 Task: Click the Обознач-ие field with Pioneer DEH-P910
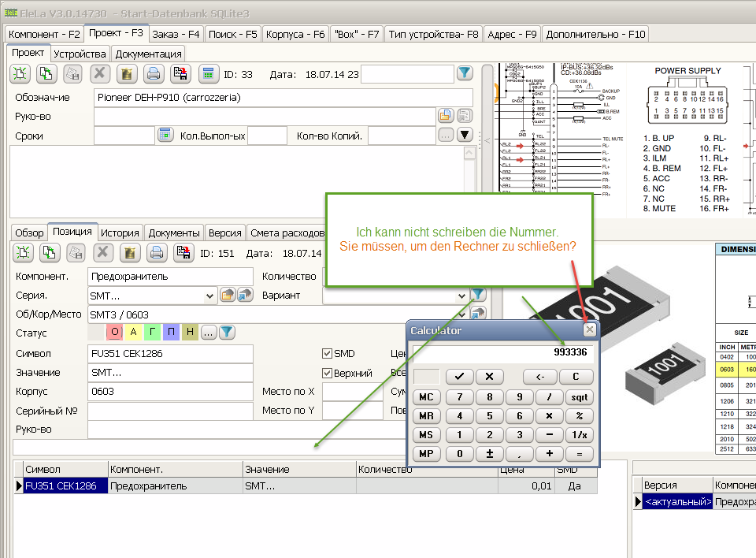pyautogui.click(x=283, y=98)
